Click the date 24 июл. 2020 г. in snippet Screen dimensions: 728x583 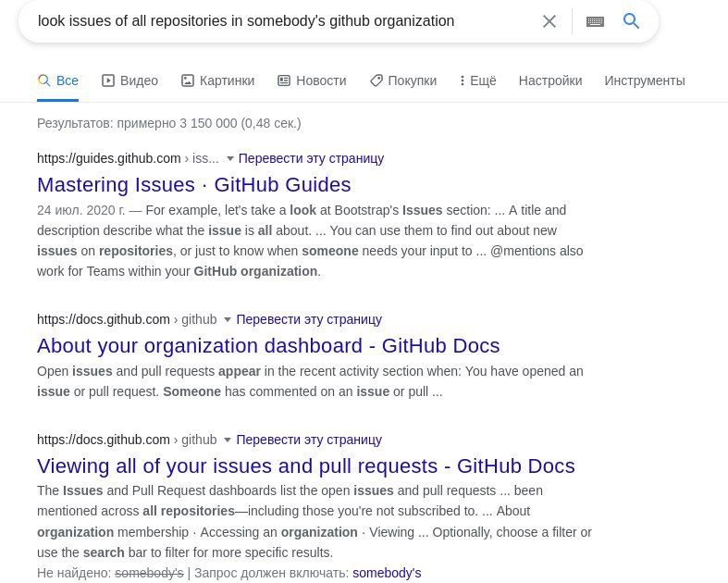(x=81, y=210)
